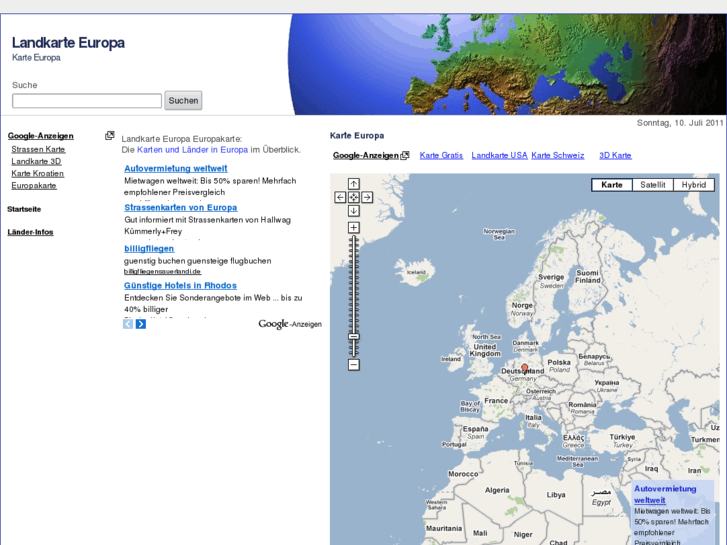The width and height of the screenshot is (727, 545).
Task: Focus the Suche input field
Action: [87, 101]
